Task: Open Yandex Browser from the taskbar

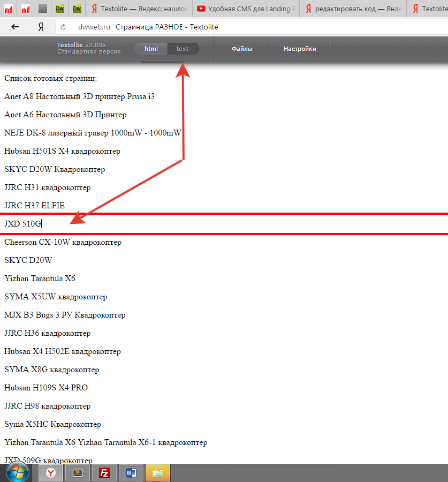Action: pyautogui.click(x=51, y=473)
